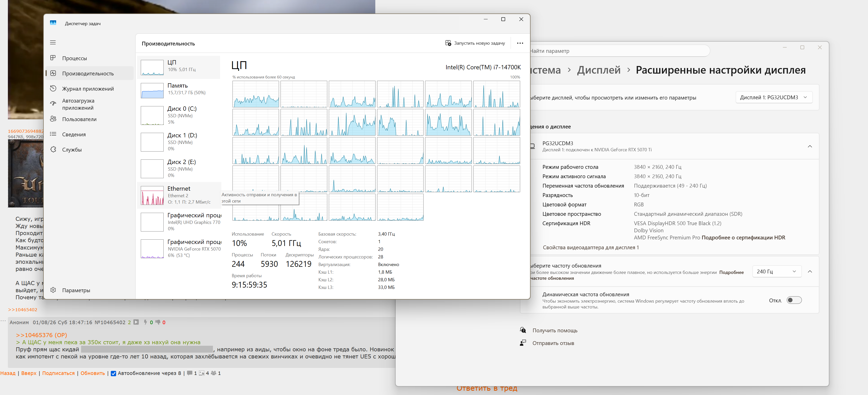This screenshot has height=395, width=868.
Task: Click the 3,40 ГГц base speed value
Action: coord(386,234)
